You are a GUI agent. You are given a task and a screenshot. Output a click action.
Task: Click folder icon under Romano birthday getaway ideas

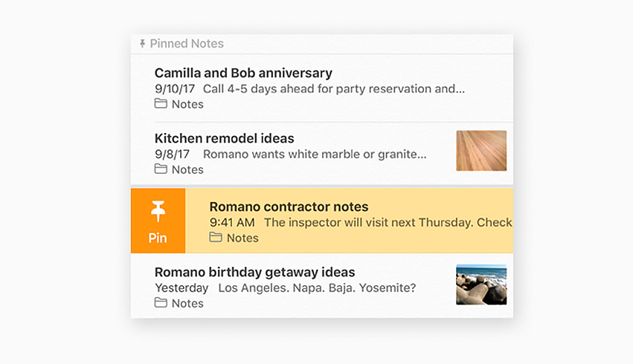click(x=161, y=303)
